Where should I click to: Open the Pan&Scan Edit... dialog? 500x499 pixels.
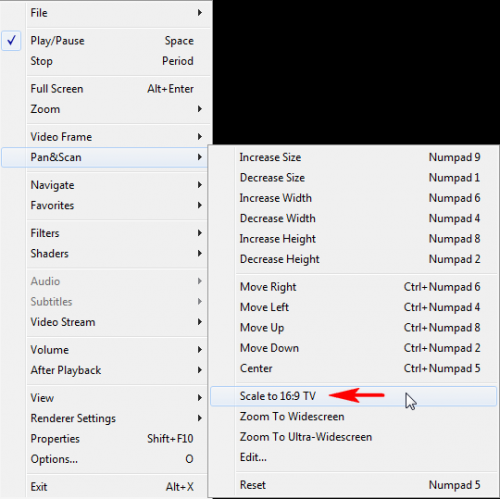tap(353, 457)
